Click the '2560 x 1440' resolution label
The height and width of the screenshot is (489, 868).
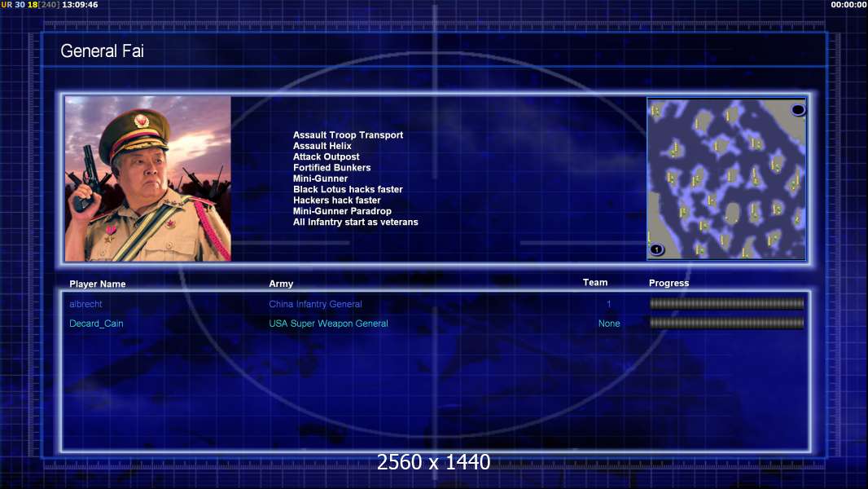433,462
